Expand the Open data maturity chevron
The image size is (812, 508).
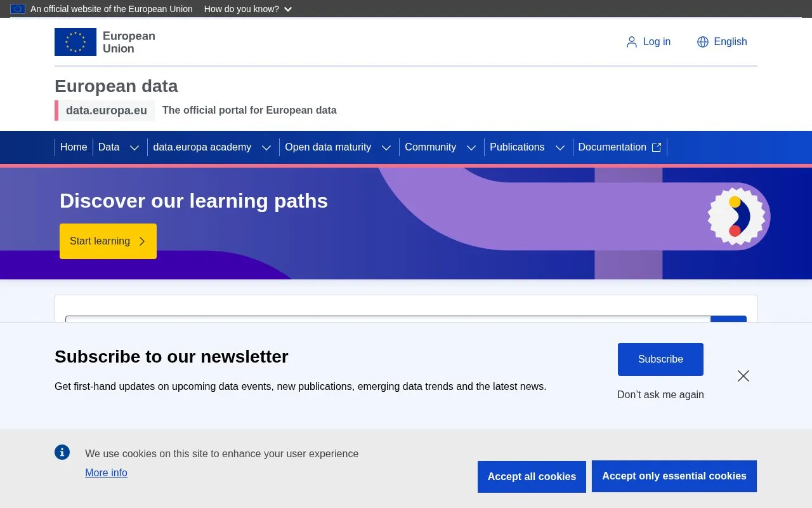(386, 147)
